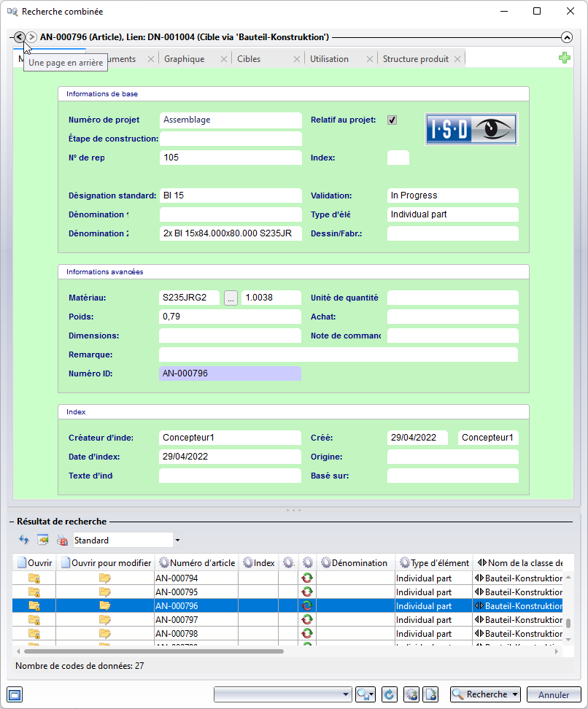
Task: Go forward one page with the right arrow
Action: (x=31, y=37)
